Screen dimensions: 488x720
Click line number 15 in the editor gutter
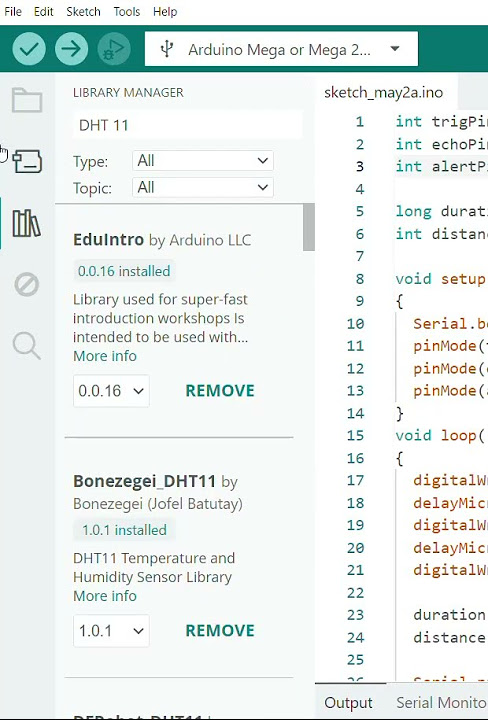[355, 435]
